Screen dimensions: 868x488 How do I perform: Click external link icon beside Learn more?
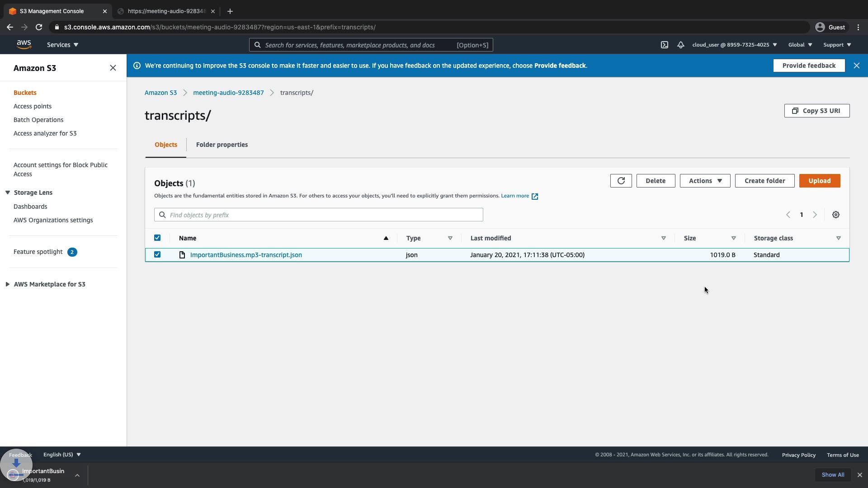[535, 196]
